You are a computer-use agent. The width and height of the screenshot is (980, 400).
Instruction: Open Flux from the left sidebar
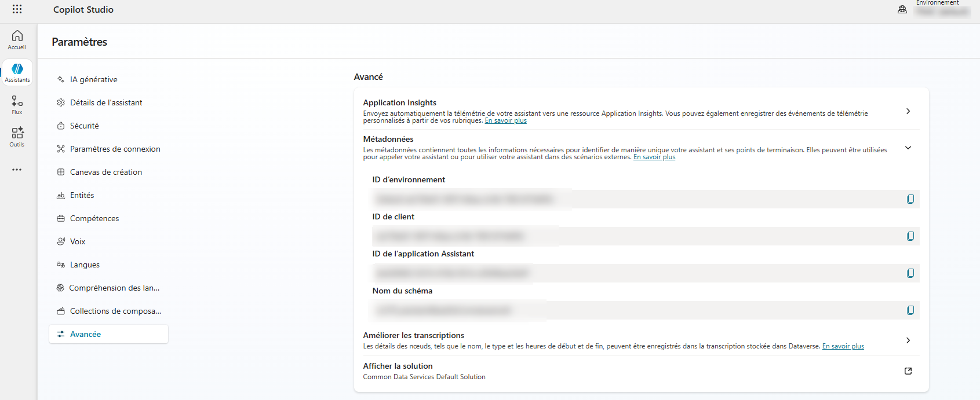tap(17, 105)
